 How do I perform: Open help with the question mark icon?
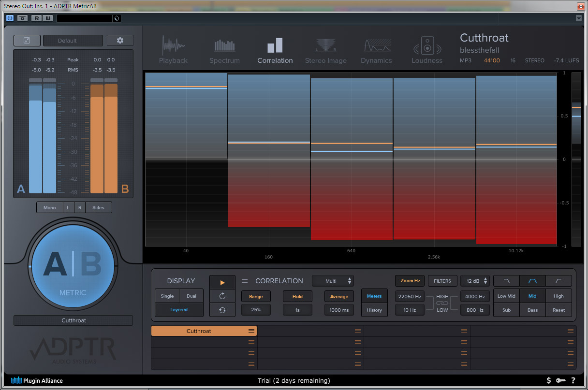point(573,380)
